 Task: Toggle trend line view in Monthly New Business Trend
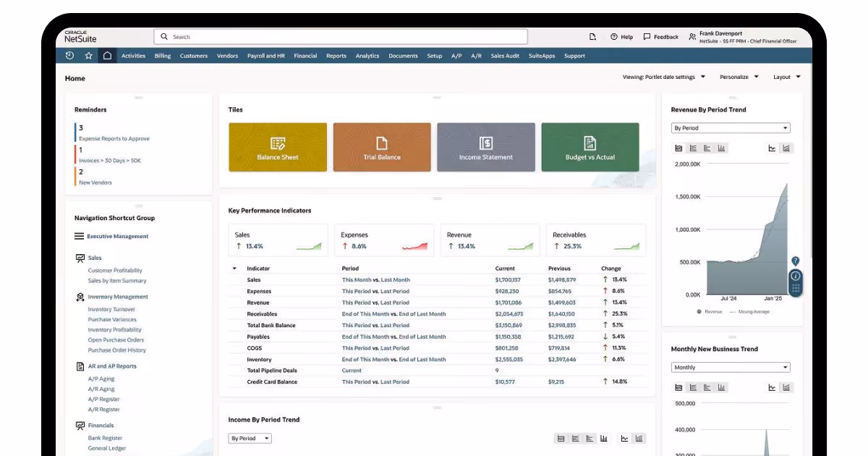click(x=772, y=388)
